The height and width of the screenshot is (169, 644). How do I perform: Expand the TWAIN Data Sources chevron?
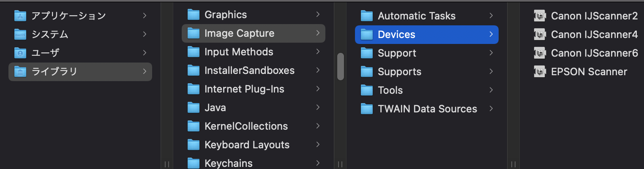coord(491,109)
